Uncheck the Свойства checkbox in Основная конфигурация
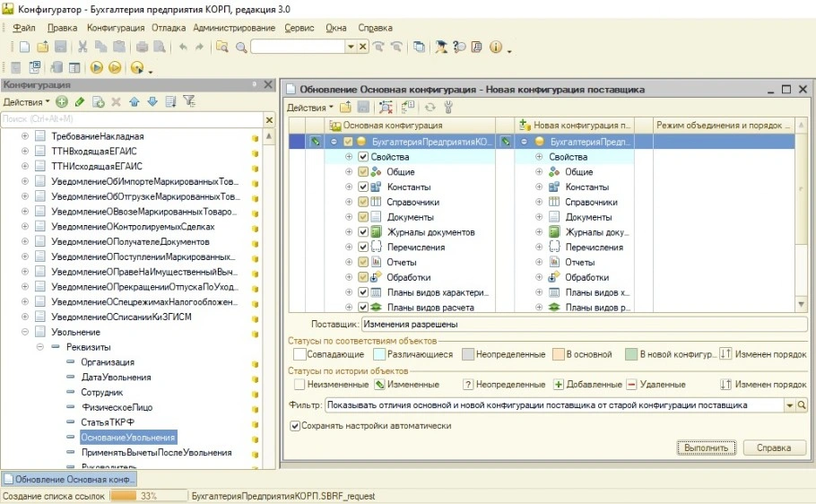 tap(363, 157)
